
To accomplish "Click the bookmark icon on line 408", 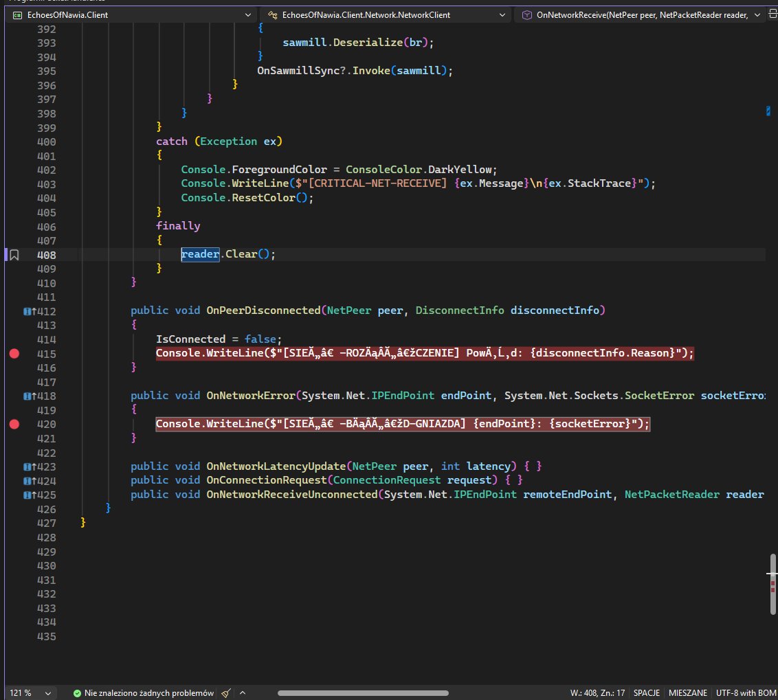I will point(14,255).
